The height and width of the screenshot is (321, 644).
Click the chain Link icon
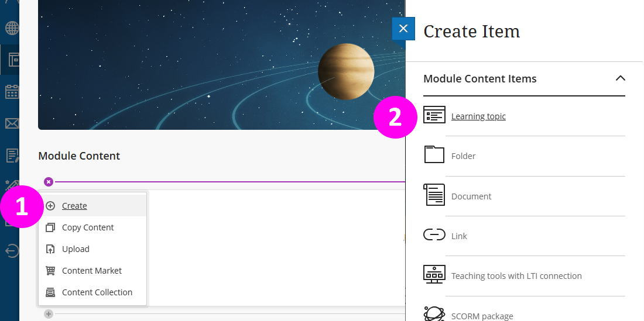(434, 234)
